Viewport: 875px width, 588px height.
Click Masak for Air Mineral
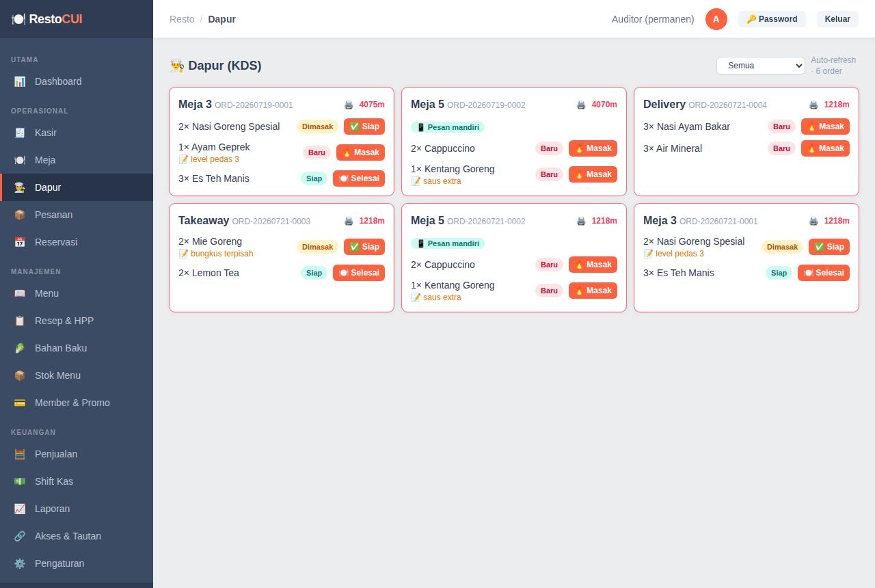pos(825,148)
